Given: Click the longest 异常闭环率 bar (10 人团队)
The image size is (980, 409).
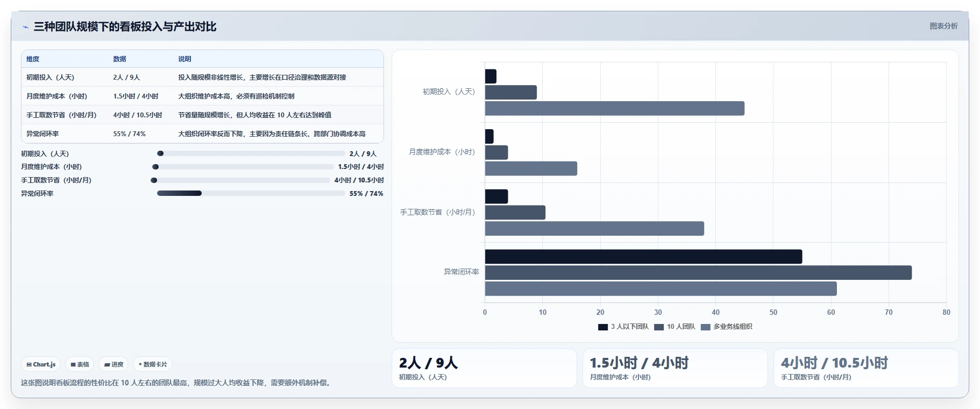Looking at the screenshot, I should pyautogui.click(x=698, y=273).
